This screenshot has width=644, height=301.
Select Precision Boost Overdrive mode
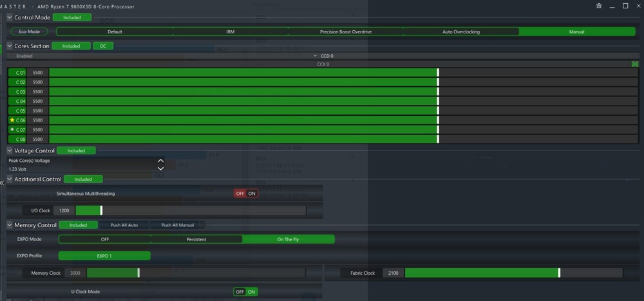click(346, 32)
